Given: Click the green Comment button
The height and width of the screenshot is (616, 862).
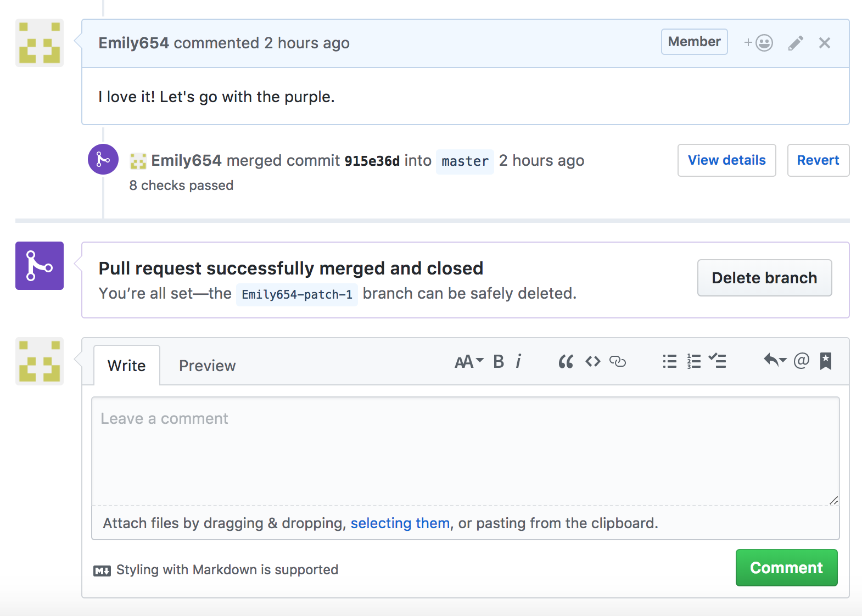Looking at the screenshot, I should pos(786,568).
